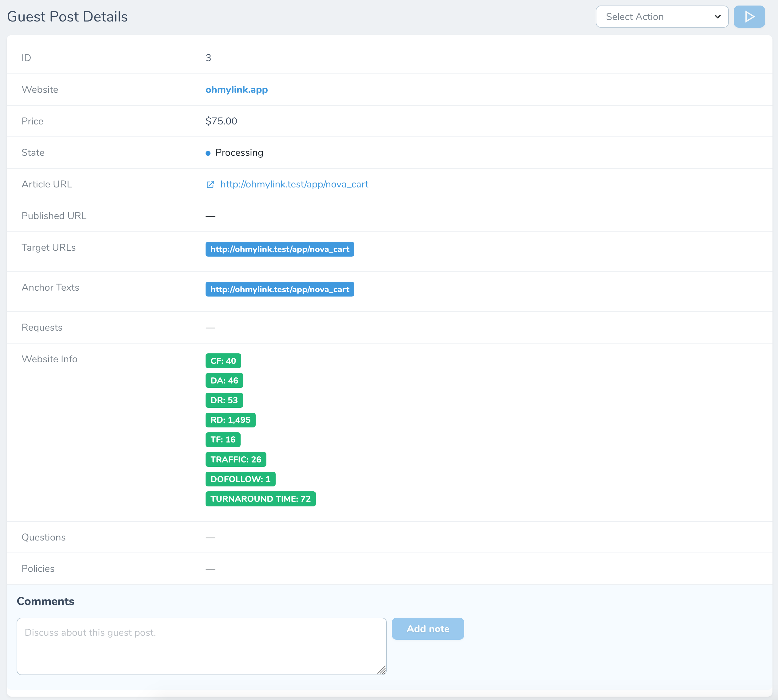
Task: Focus the comment text area
Action: (202, 646)
